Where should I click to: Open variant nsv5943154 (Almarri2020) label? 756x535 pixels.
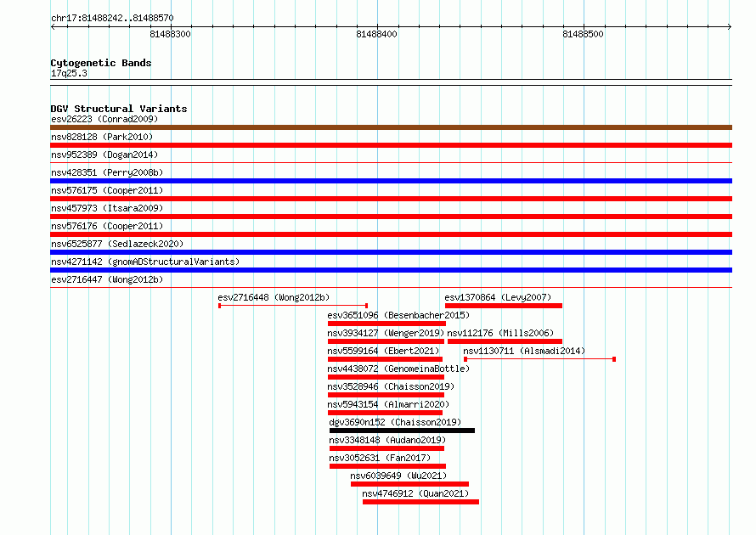388,404
